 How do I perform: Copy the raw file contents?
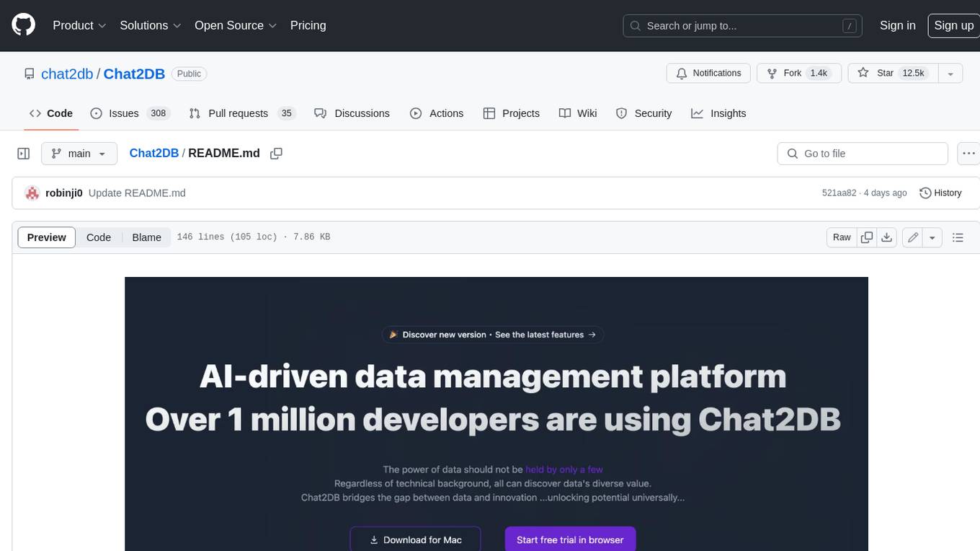click(x=867, y=237)
